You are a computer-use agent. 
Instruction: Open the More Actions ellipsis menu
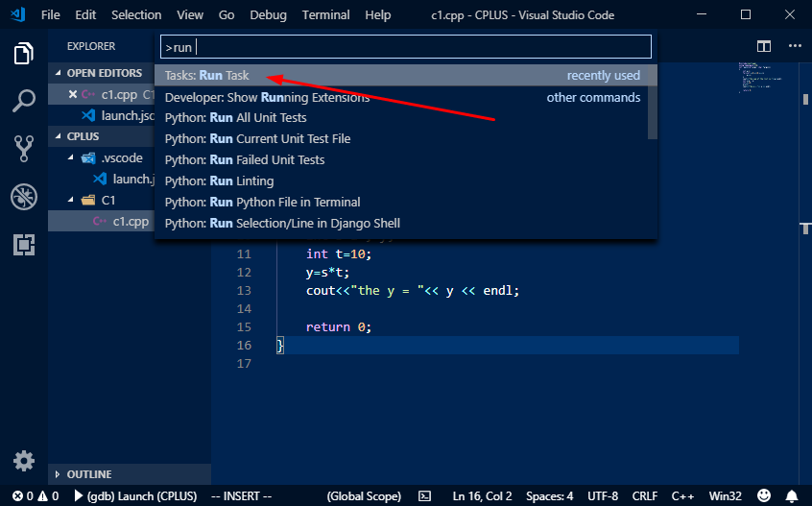(795, 46)
